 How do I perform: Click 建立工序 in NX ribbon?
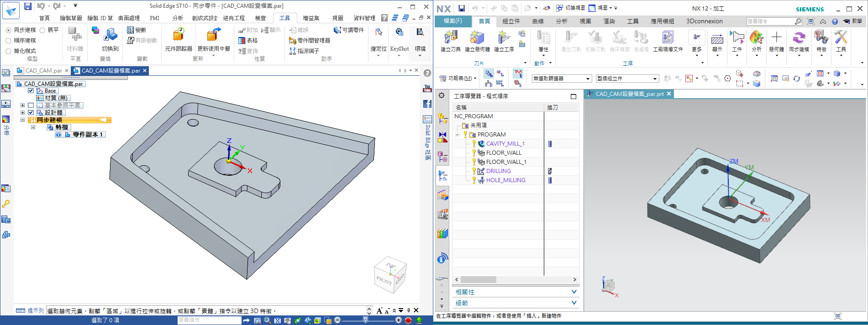click(x=504, y=41)
